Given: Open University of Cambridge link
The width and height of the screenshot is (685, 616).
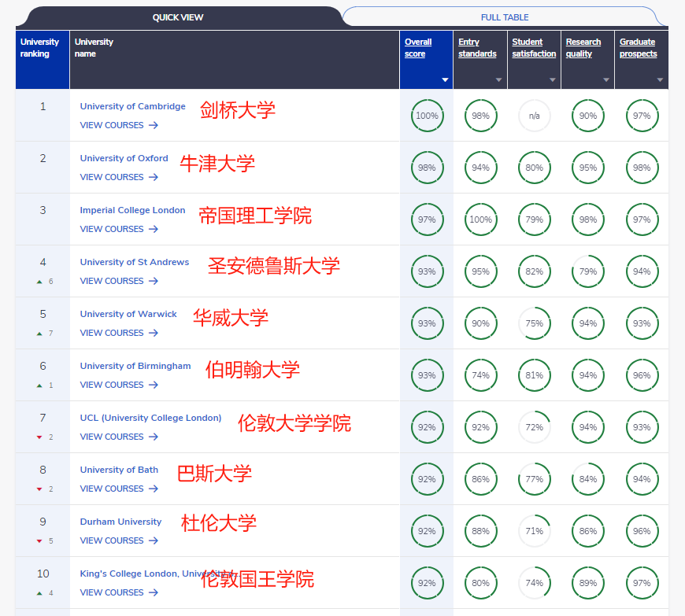Looking at the screenshot, I should pyautogui.click(x=132, y=106).
